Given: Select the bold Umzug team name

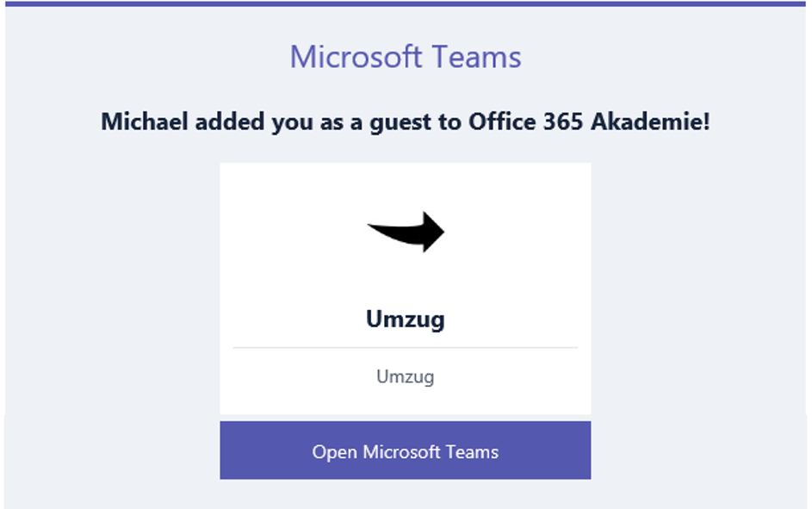Looking at the screenshot, I should [406, 320].
